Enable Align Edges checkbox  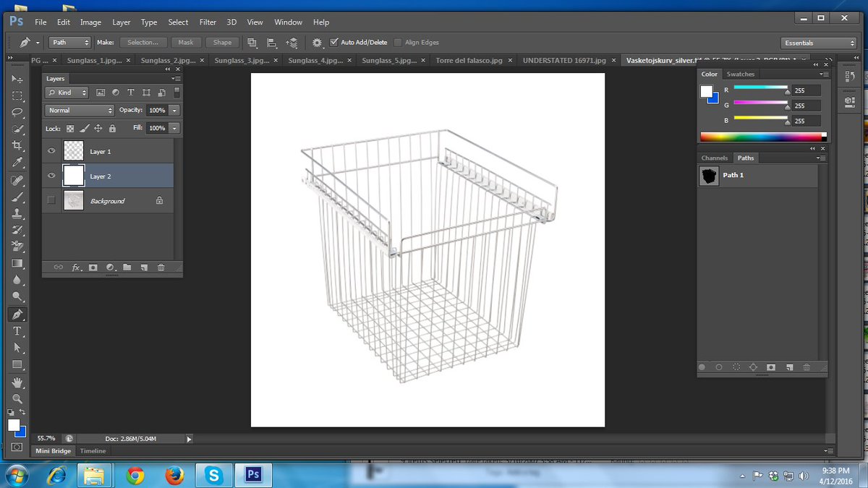tap(399, 43)
